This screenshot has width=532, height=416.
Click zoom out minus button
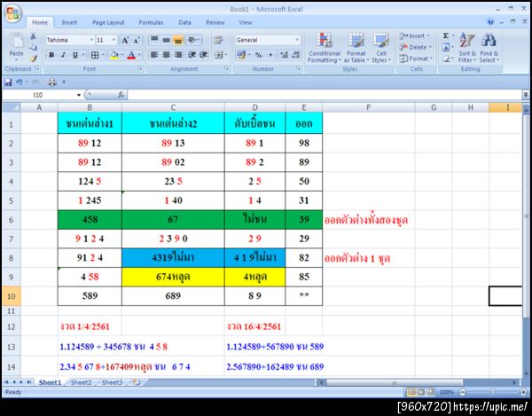pyautogui.click(x=463, y=392)
